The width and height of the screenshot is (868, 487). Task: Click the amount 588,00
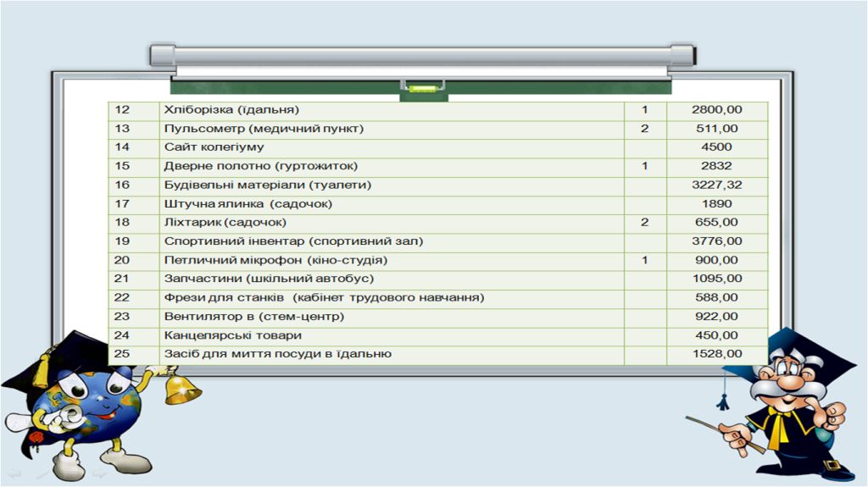coord(717,298)
